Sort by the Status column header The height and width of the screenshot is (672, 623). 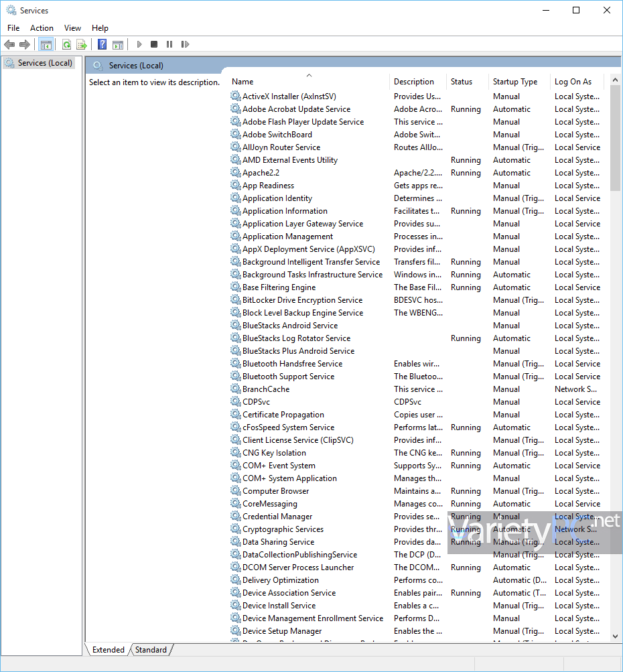tap(461, 82)
